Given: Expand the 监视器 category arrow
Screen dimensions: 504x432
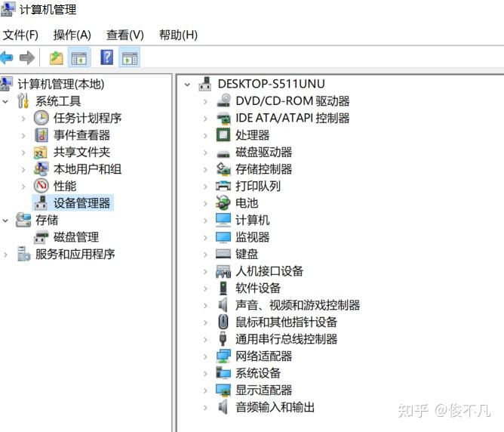Looking at the screenshot, I should tap(205, 237).
